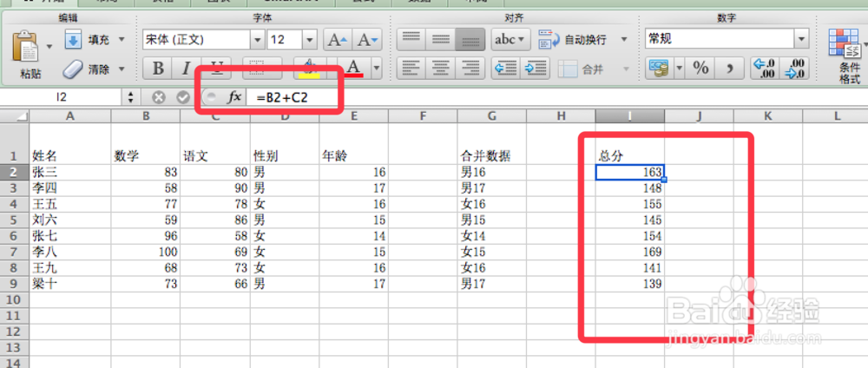Select name cell 梁十
Viewport: 868px width, 368px height.
coord(69,284)
